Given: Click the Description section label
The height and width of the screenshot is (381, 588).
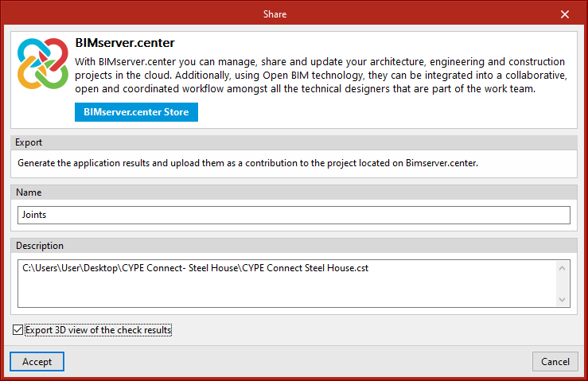Looking at the screenshot, I should (x=40, y=246).
